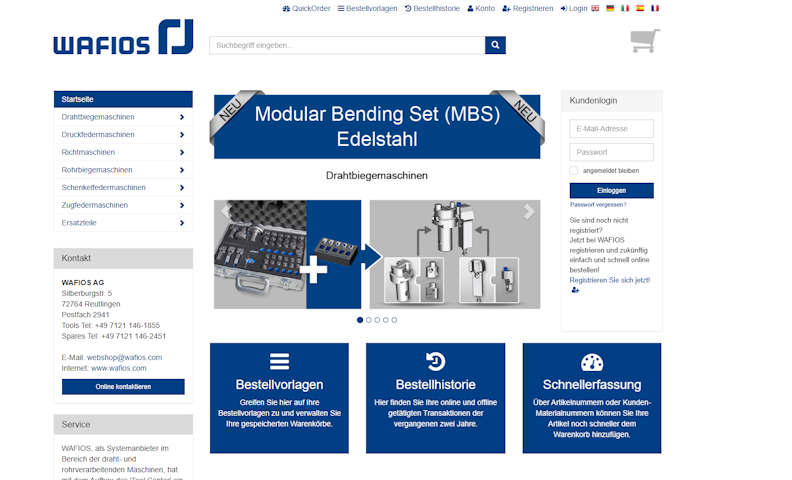Open QuickOrder in top menu

[306, 8]
